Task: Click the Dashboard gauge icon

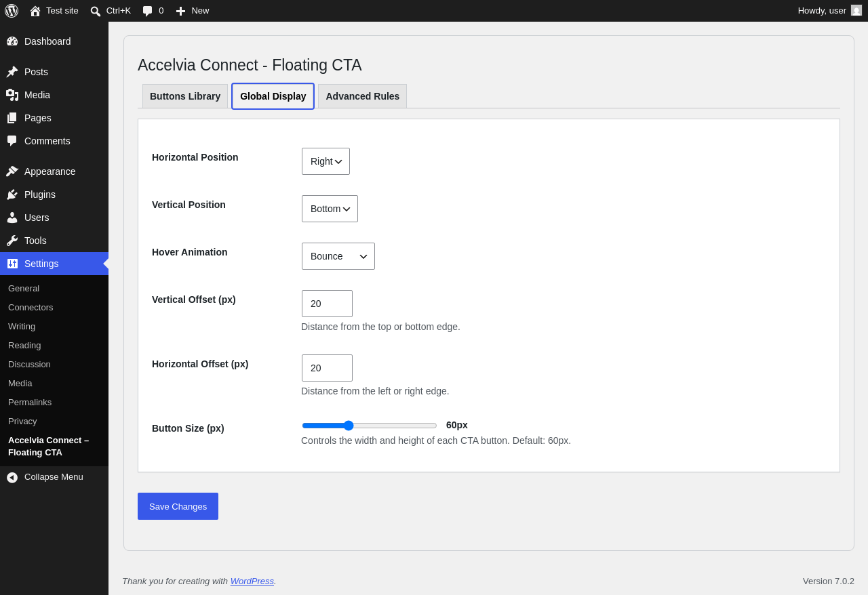Action: (x=12, y=41)
